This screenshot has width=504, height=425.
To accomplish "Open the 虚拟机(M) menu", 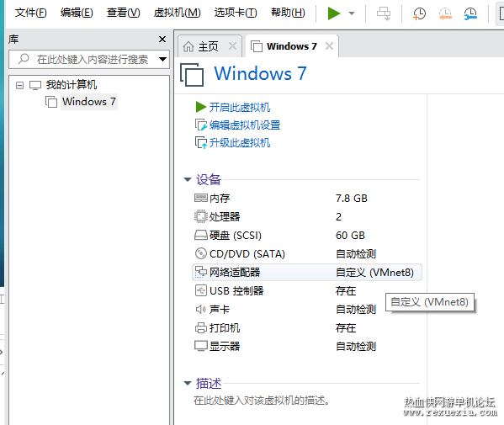I will [177, 13].
